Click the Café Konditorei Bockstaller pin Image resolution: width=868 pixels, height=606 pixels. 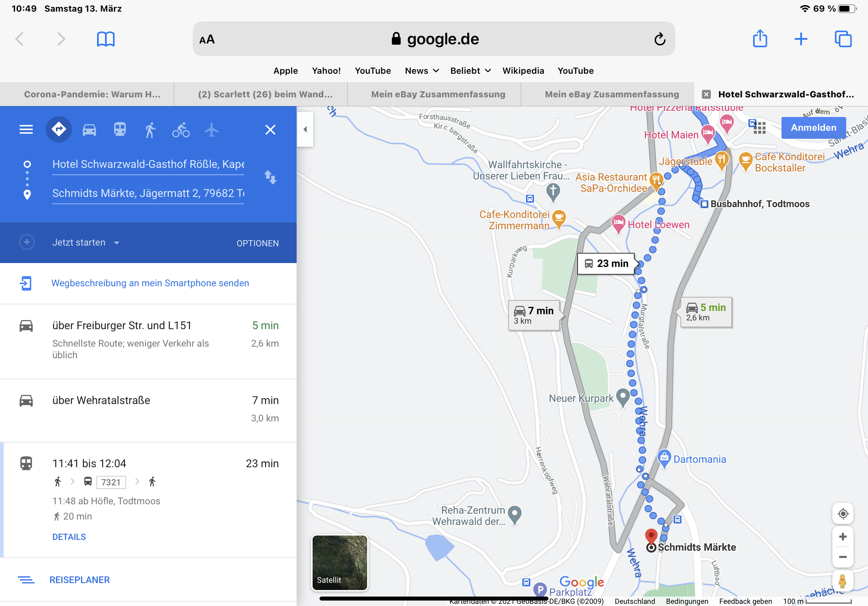tap(746, 161)
